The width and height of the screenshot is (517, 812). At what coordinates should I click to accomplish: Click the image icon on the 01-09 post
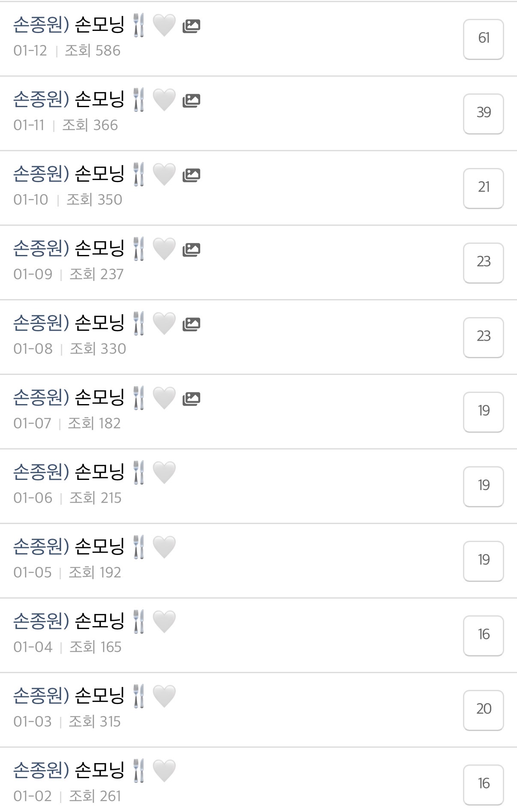pyautogui.click(x=191, y=250)
